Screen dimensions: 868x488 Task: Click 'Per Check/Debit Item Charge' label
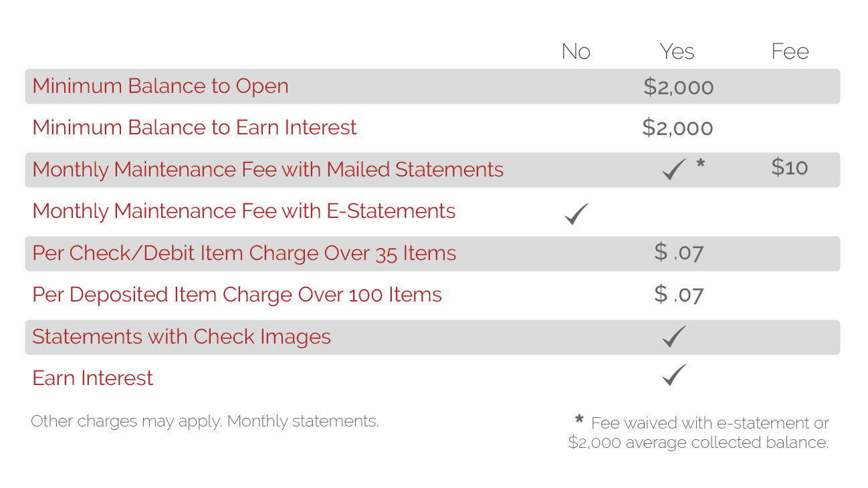tap(244, 253)
